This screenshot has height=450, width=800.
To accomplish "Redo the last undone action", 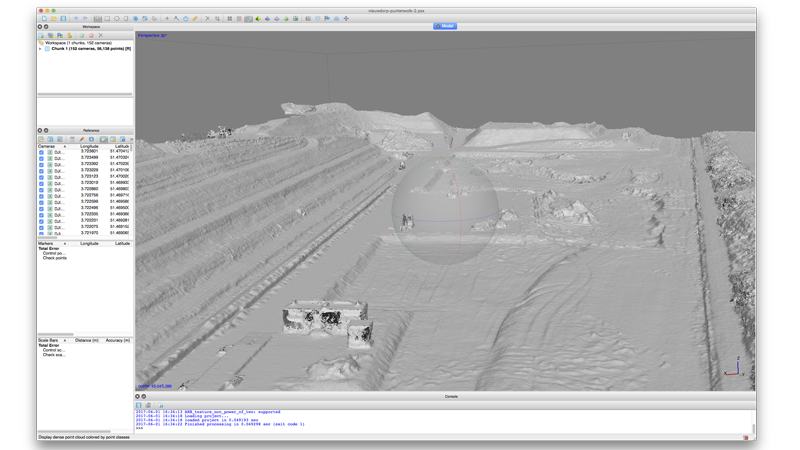I will tap(85, 18).
